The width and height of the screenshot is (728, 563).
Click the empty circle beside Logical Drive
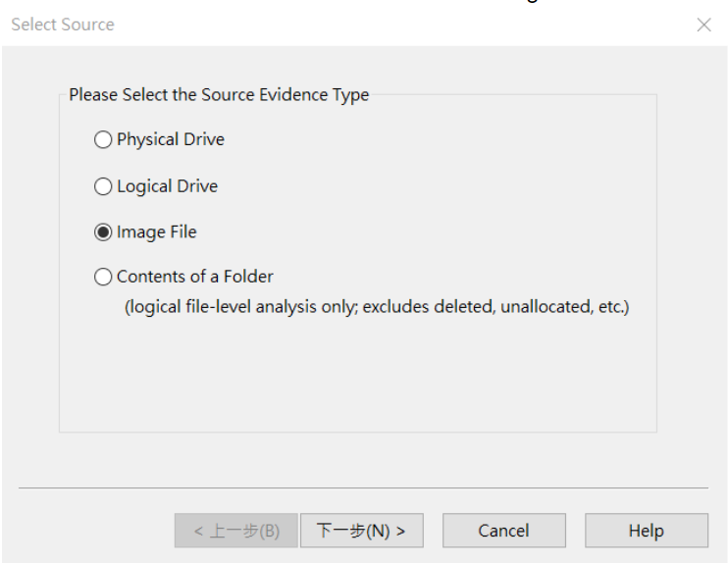click(x=103, y=186)
